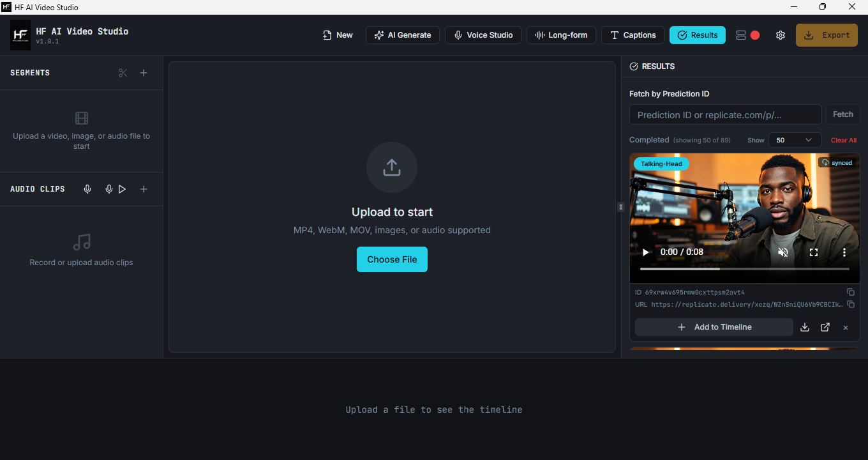Add a new segment with the plus icon
This screenshot has height=460, width=868.
144,73
